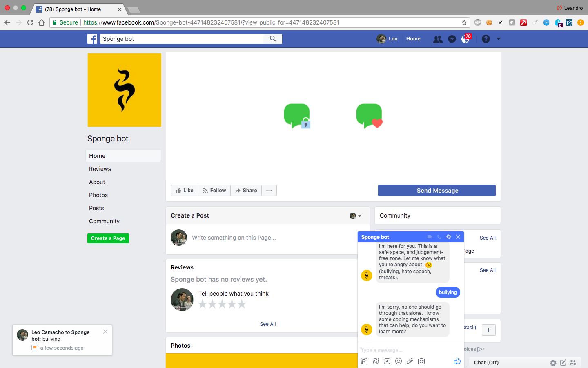The width and height of the screenshot is (588, 368).
Task: Open chat options gear in Sponge bot chat
Action: pos(449,237)
